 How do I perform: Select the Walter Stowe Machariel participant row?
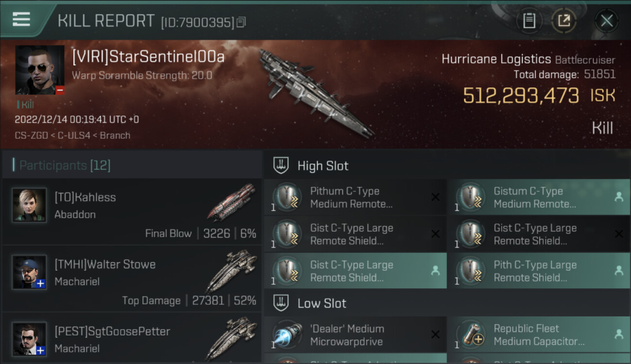tap(132, 279)
